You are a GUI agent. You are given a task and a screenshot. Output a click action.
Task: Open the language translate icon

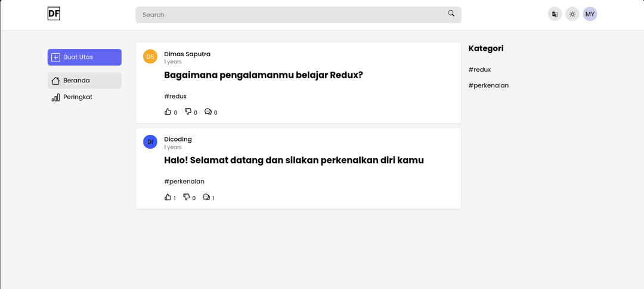(x=555, y=14)
